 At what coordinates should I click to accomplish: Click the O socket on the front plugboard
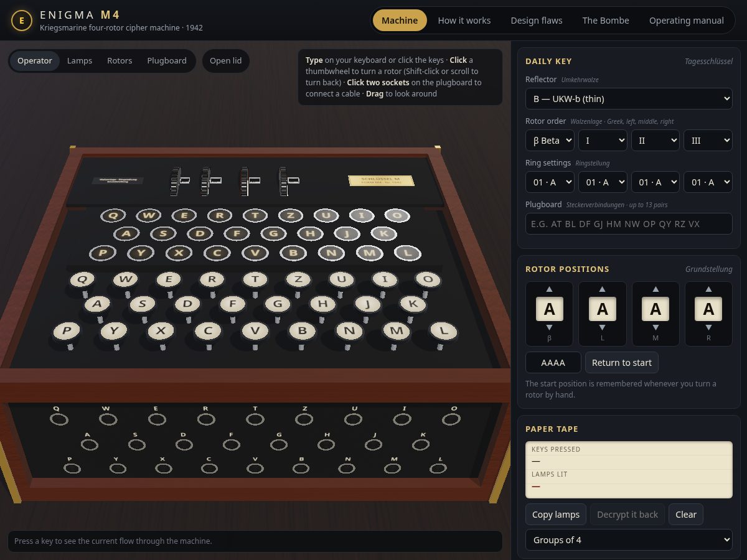(x=452, y=419)
